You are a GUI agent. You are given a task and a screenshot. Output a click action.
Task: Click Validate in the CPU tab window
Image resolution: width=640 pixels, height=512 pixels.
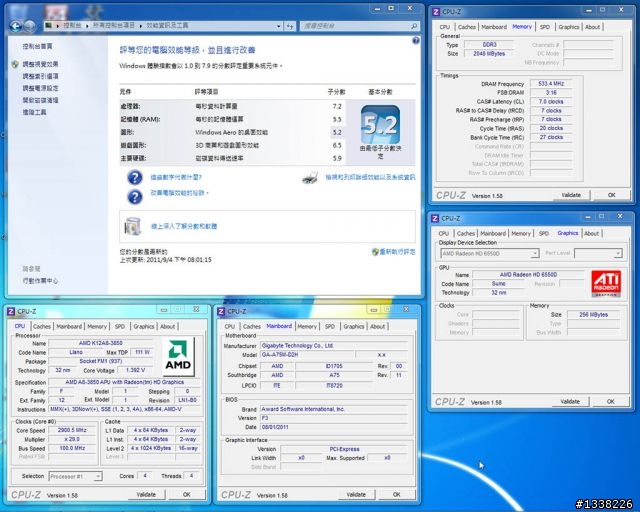click(146, 494)
